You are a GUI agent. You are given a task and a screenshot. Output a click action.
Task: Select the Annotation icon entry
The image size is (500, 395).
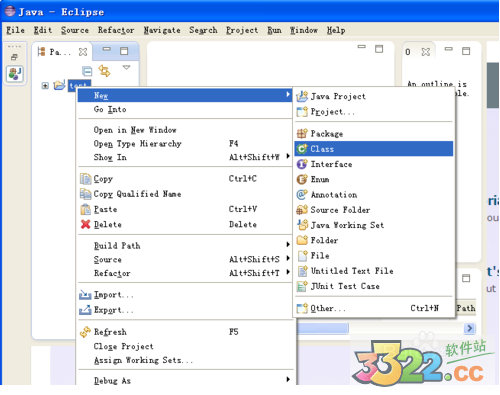point(302,194)
